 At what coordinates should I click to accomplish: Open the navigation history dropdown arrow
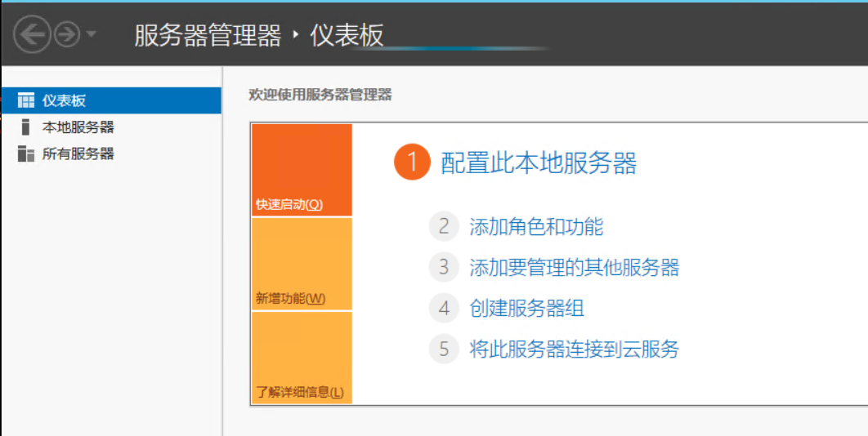pos(91,34)
